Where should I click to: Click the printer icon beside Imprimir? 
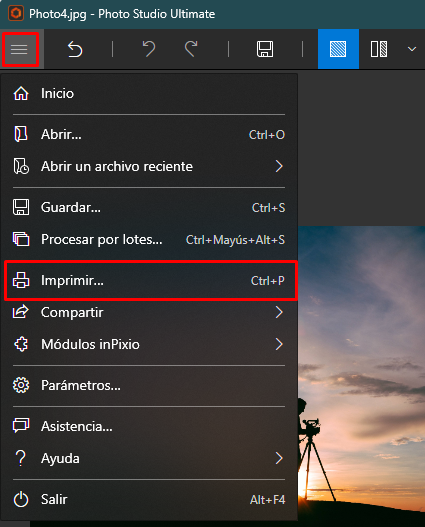21,280
